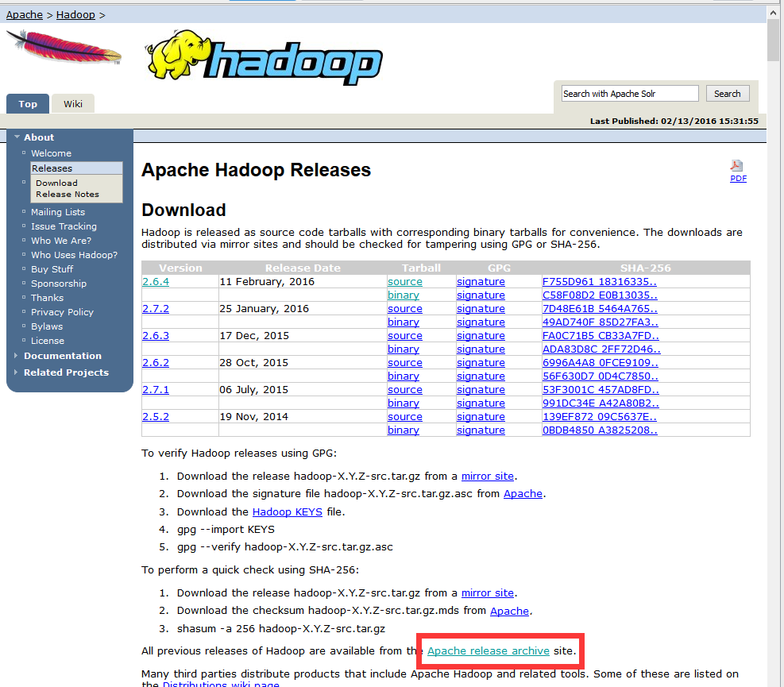784x687 pixels.
Task: Open the mirror site link
Action: click(x=487, y=476)
